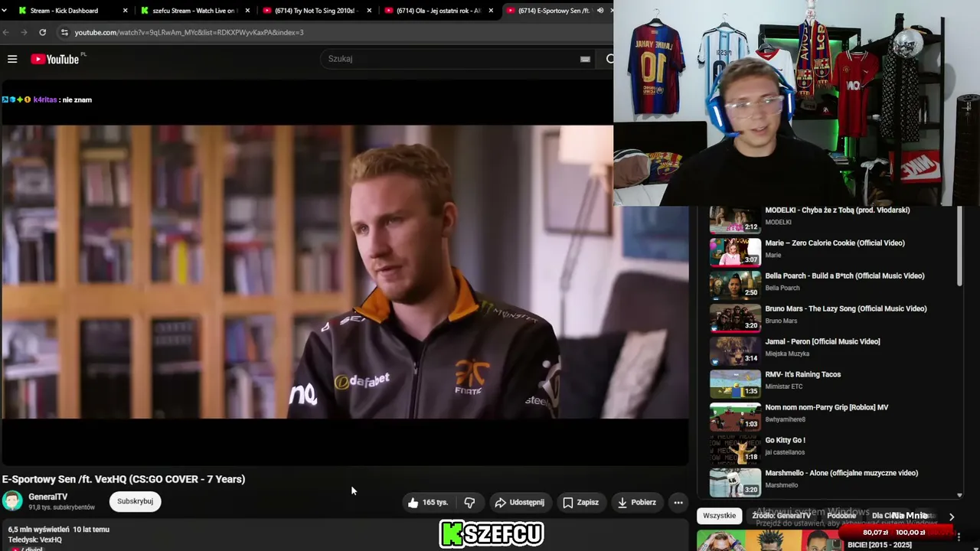The image size is (980, 551).
Task: Play Bruno Mars Lazy Song thumbnail
Action: click(735, 318)
